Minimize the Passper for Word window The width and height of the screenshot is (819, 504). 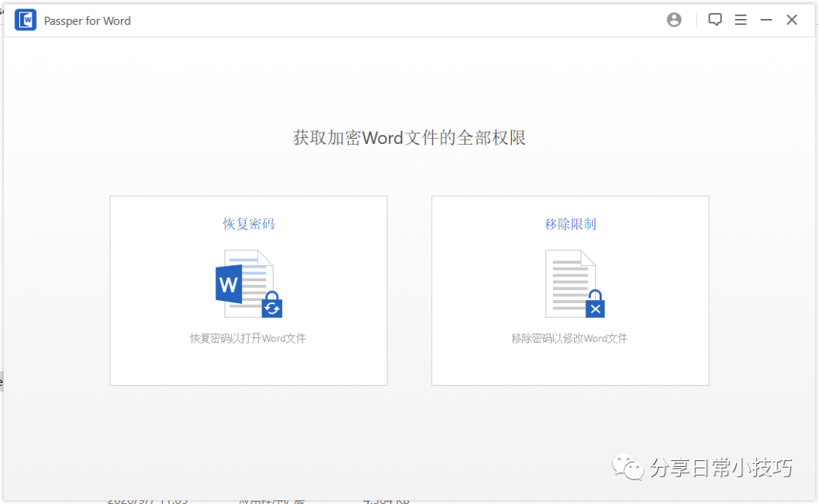point(766,20)
